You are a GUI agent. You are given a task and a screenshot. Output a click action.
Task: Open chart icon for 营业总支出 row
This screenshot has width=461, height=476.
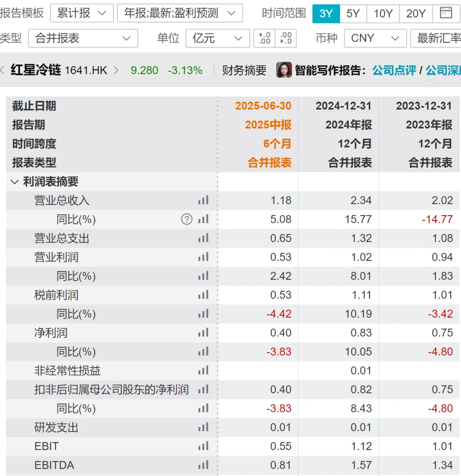(203, 238)
